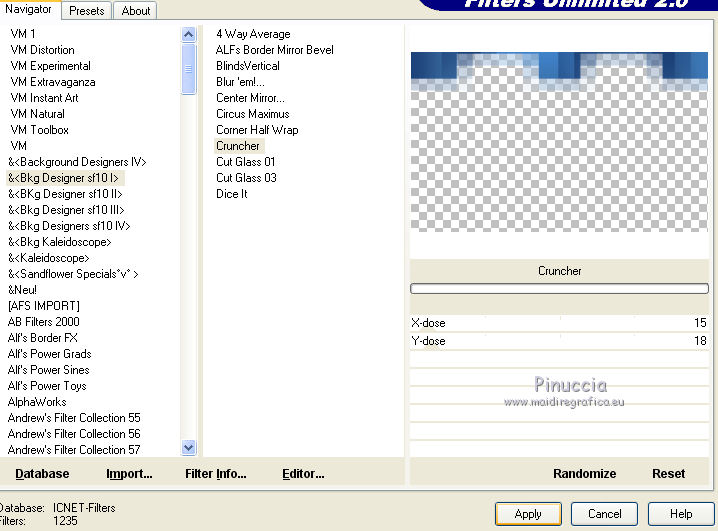Click the category list scrollbar thumb
718x531 pixels.
tap(188, 69)
